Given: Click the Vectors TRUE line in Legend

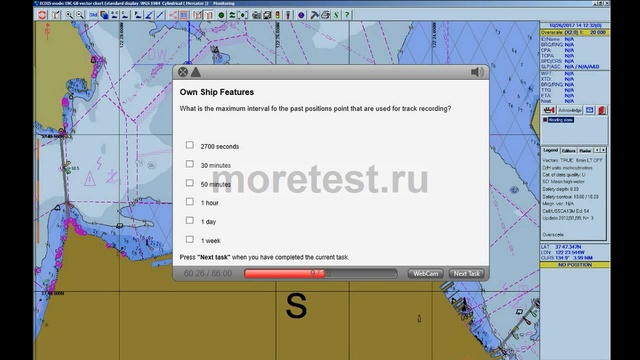Looking at the screenshot, I should click(572, 160).
